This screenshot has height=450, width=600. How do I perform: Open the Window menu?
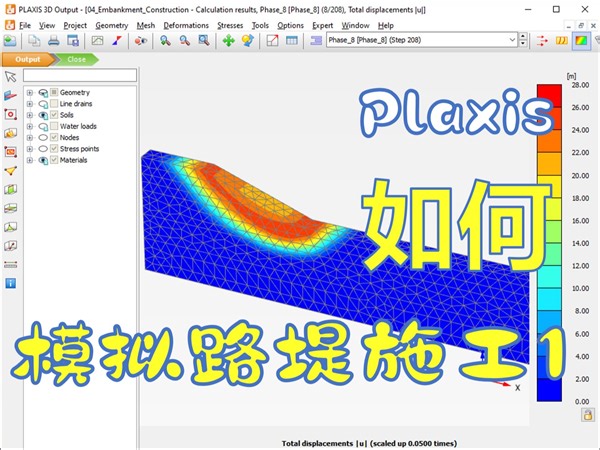[355, 25]
